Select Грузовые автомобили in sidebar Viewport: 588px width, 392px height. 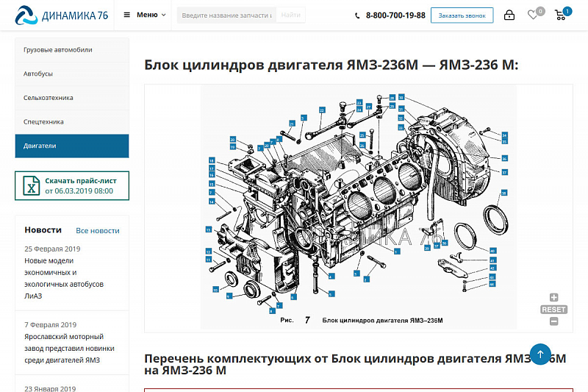click(72, 50)
